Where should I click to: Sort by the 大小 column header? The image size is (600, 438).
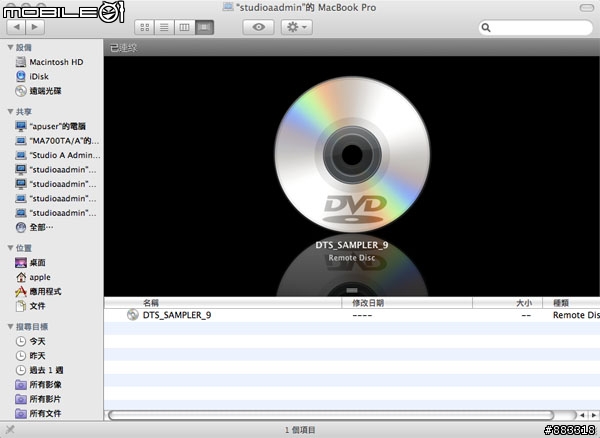[x=507, y=303]
